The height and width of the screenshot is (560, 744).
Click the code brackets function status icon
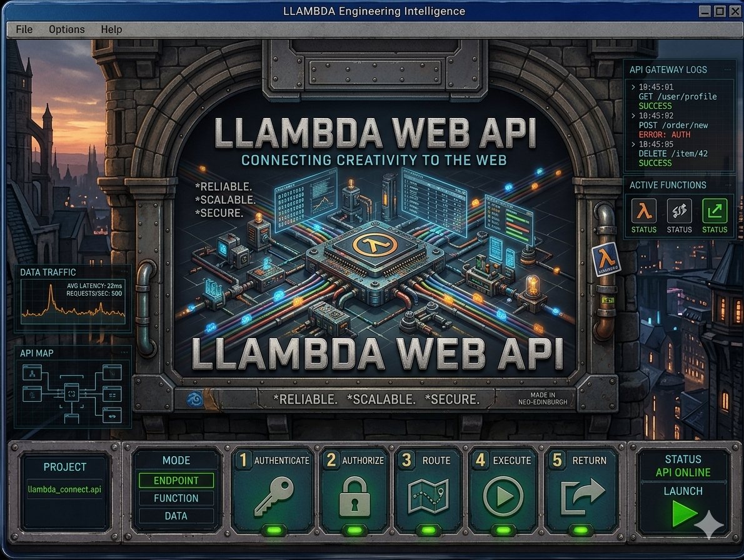point(680,211)
